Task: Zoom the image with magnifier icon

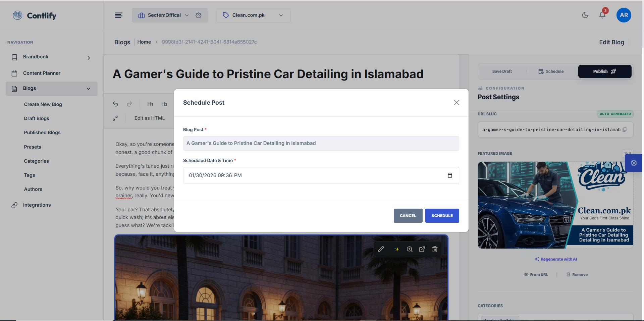Action: (x=410, y=249)
